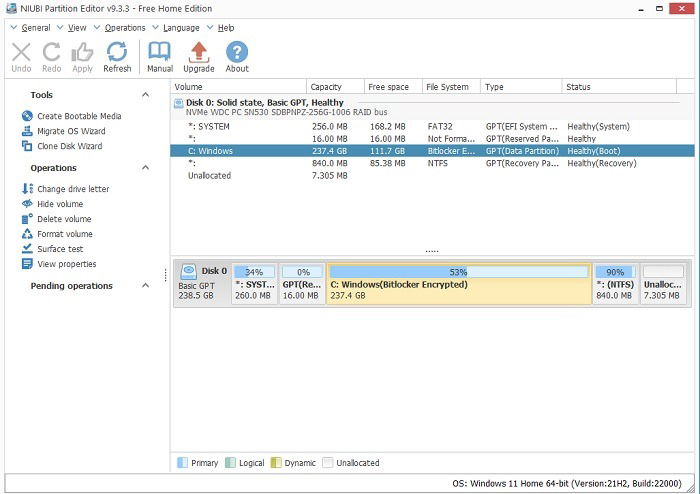Select *: (NTFS) 840.0 MB partition block
The width and height of the screenshot is (700, 494).
coord(615,284)
